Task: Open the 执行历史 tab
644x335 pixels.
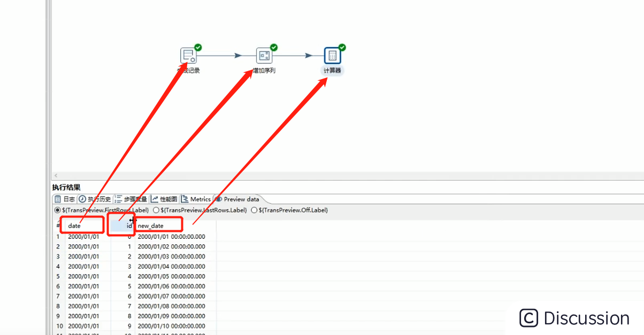Action: [x=96, y=199]
